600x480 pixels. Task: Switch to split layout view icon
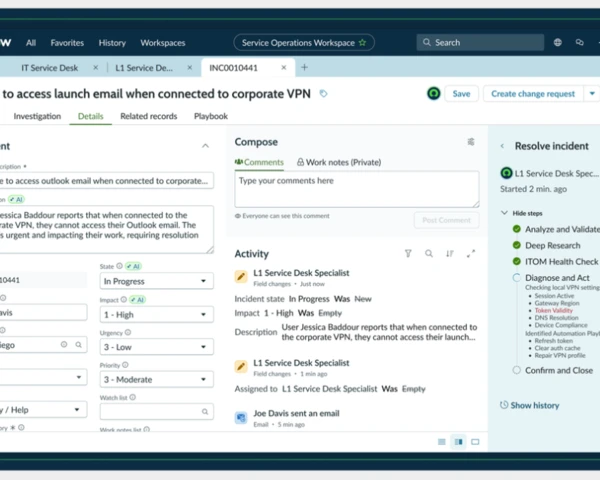458,442
